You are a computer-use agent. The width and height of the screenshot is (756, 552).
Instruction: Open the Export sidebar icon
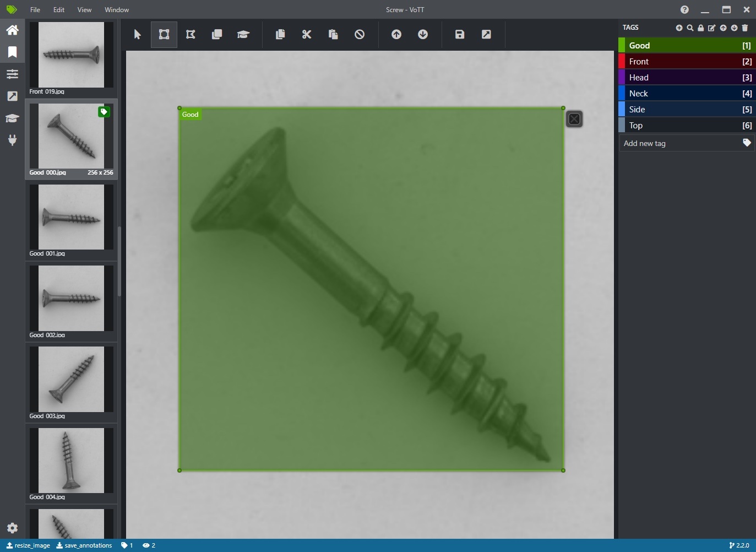(12, 96)
